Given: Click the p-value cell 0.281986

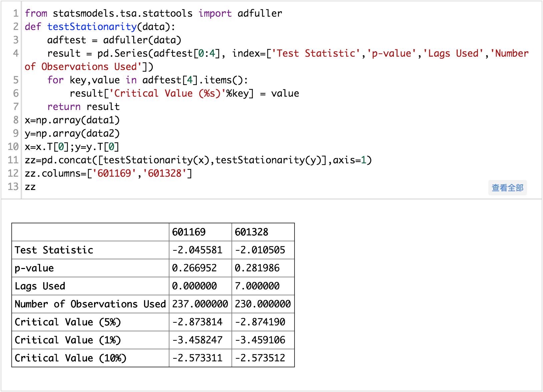Looking at the screenshot, I should [x=257, y=268].
